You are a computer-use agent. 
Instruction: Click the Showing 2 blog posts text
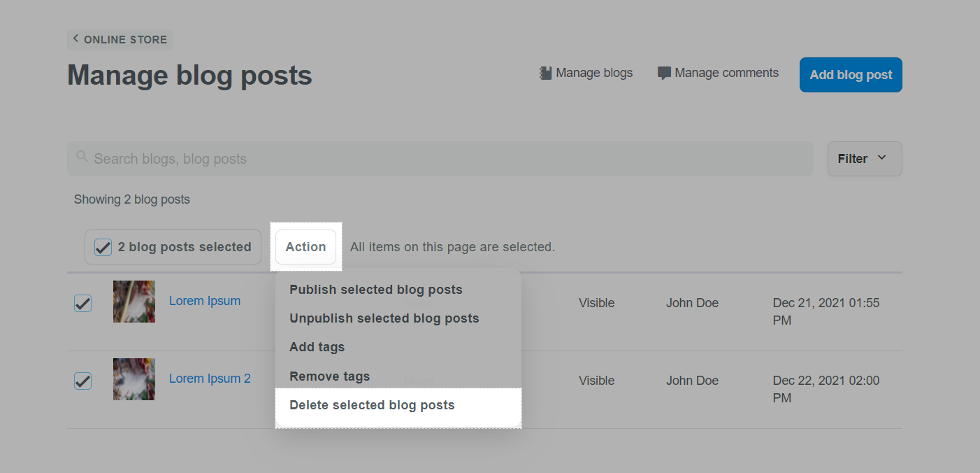pyautogui.click(x=132, y=199)
